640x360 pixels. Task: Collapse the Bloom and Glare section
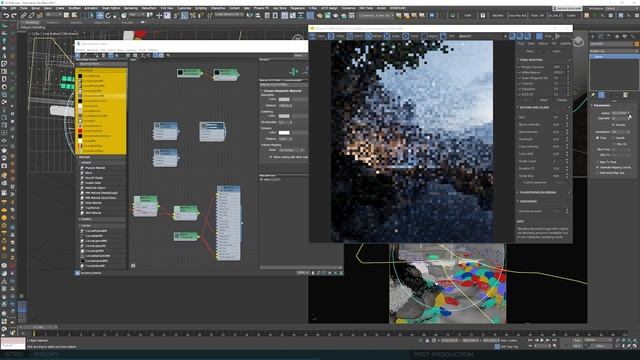(534, 107)
